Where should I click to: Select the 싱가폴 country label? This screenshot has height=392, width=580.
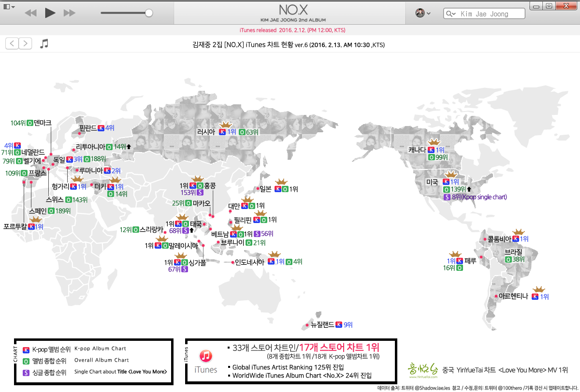[x=198, y=263]
